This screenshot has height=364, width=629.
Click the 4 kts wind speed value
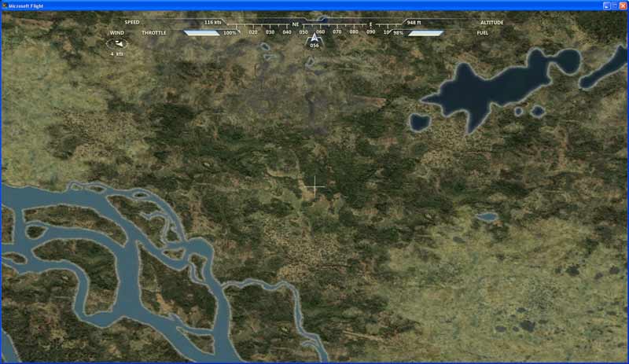(116, 53)
